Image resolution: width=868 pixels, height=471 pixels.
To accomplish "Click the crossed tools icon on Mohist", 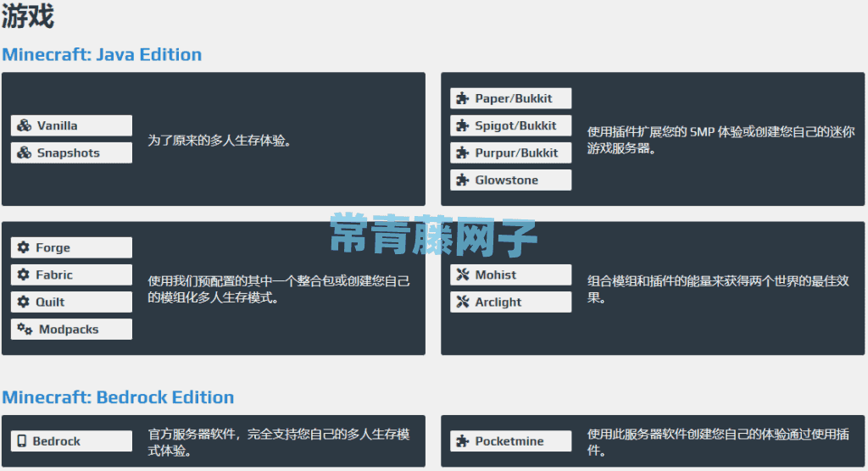I will pyautogui.click(x=463, y=274).
